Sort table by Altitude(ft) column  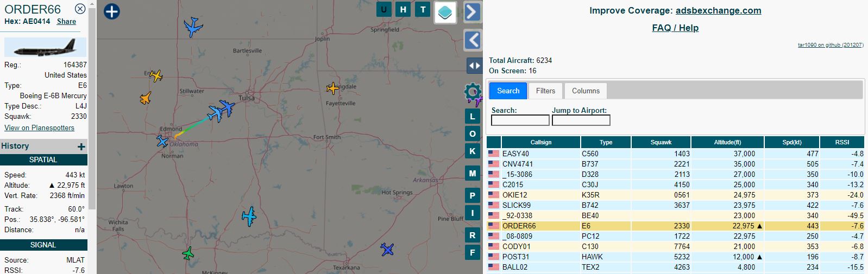[727, 142]
